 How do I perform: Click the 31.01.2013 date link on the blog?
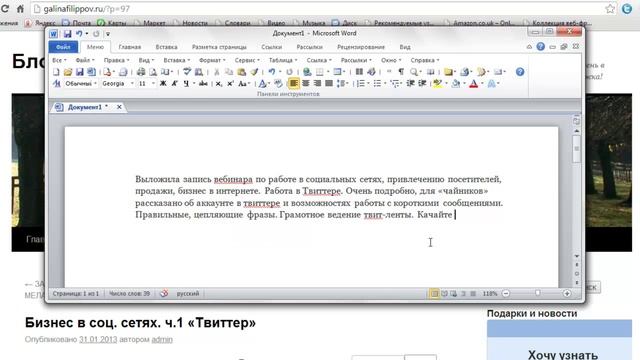[x=98, y=340]
